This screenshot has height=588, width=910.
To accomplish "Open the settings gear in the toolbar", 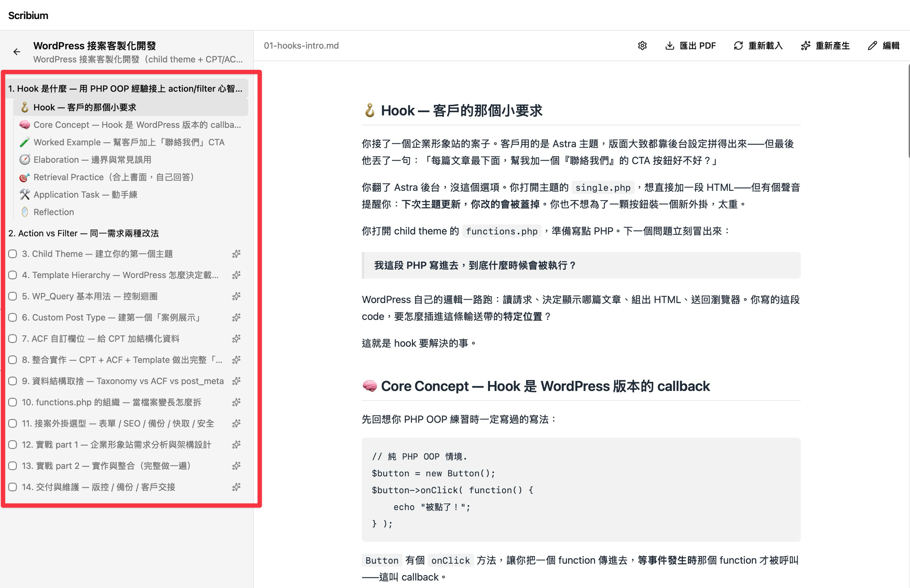I will click(642, 46).
